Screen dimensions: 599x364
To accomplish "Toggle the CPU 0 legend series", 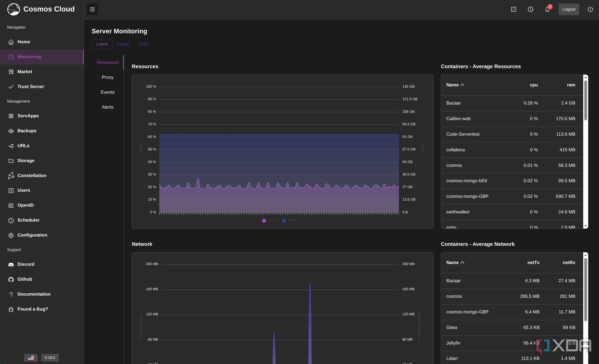I will [x=271, y=220].
